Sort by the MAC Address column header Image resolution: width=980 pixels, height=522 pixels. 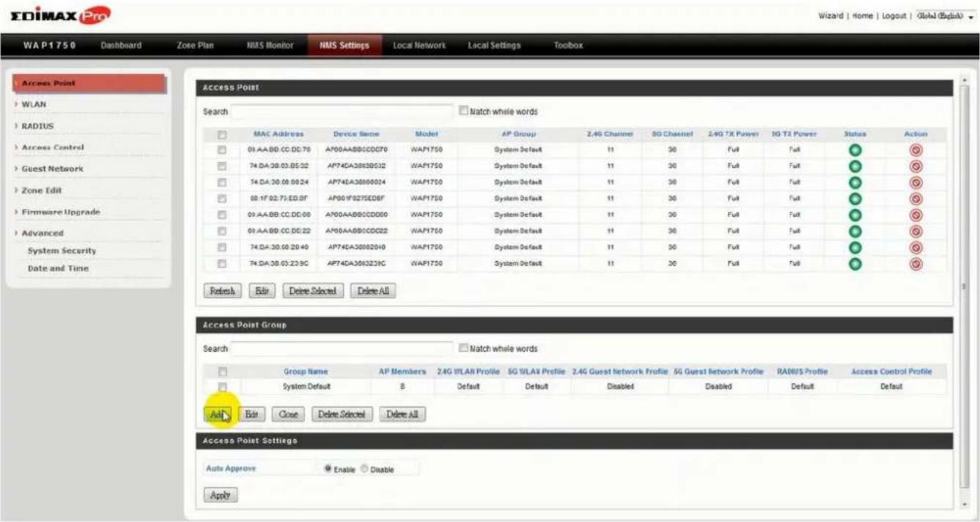[278, 134]
